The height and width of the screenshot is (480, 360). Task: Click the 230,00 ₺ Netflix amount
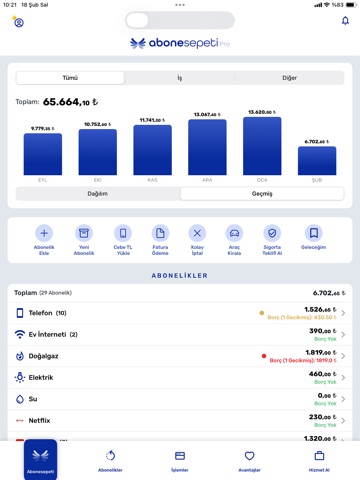click(x=323, y=417)
